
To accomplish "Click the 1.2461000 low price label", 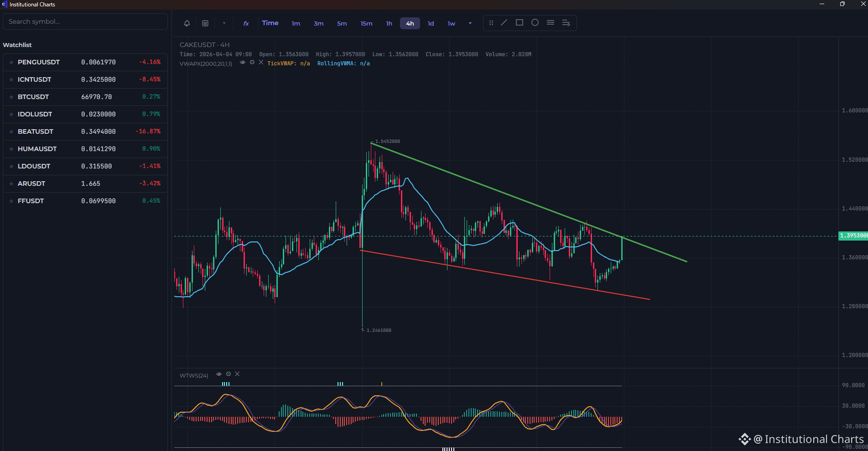I will point(379,330).
